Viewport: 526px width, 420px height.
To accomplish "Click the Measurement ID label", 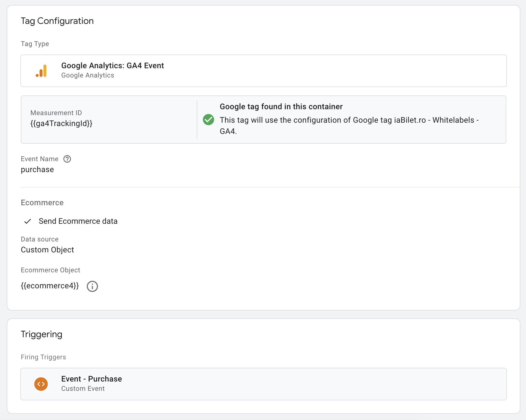I will tap(56, 113).
